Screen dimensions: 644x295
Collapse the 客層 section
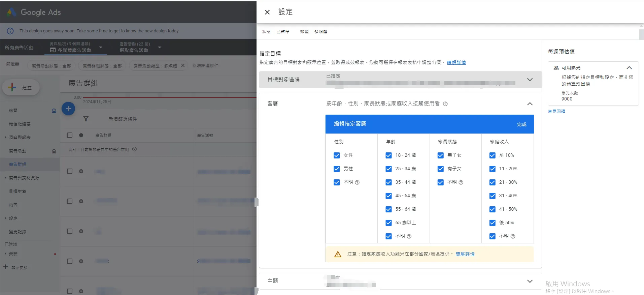point(530,104)
